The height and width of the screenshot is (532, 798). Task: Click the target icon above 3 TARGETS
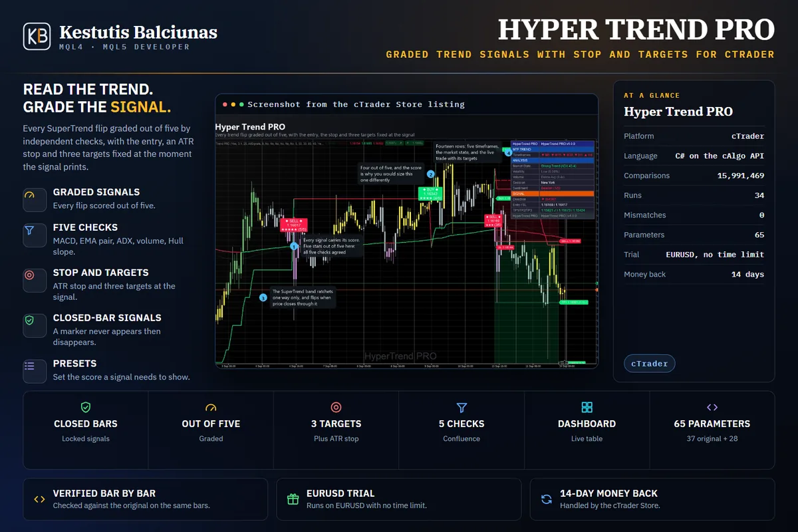[336, 407]
